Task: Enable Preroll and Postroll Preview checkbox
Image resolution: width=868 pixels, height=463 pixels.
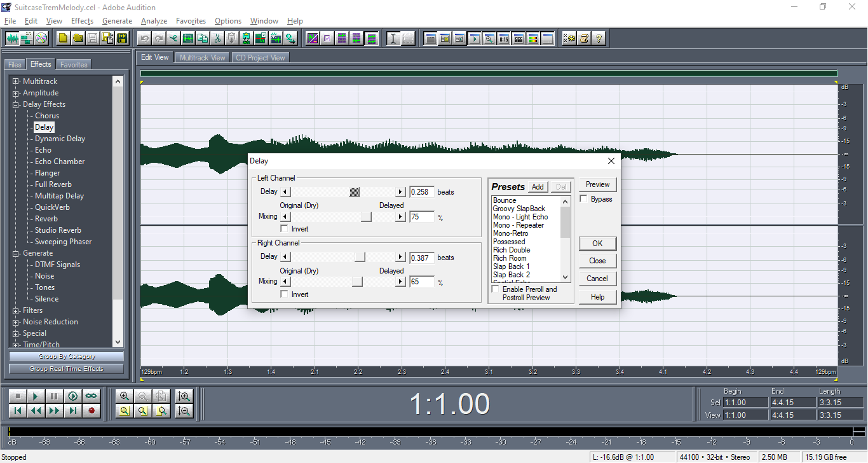Action: tap(496, 289)
